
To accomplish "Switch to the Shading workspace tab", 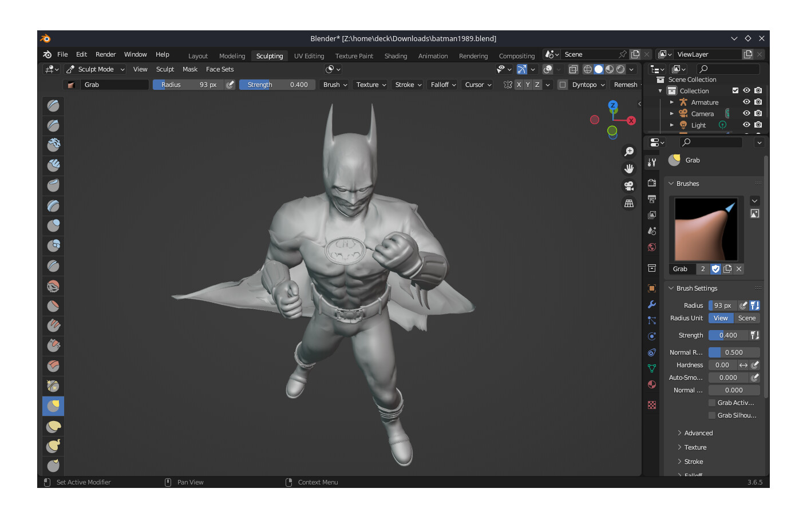I will [395, 56].
